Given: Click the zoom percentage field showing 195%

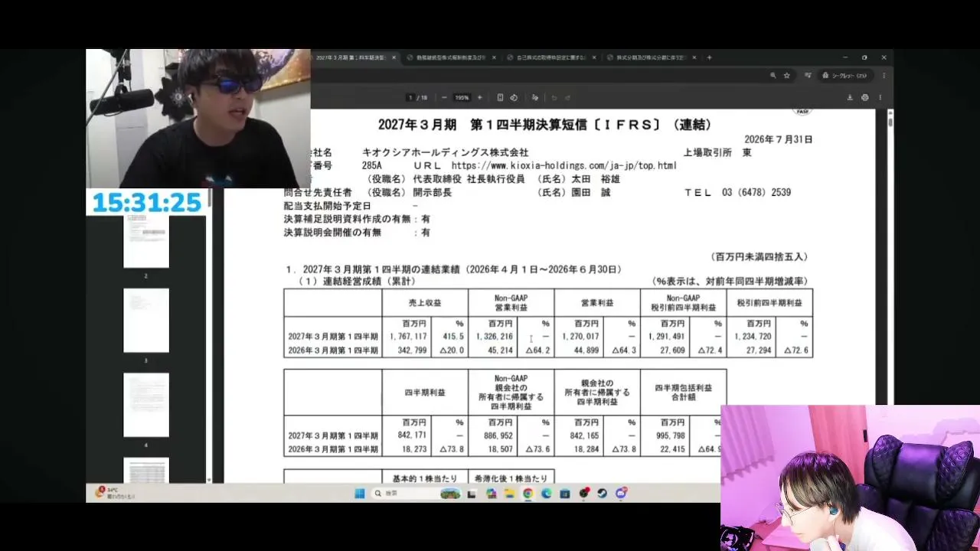Looking at the screenshot, I should pos(462,98).
